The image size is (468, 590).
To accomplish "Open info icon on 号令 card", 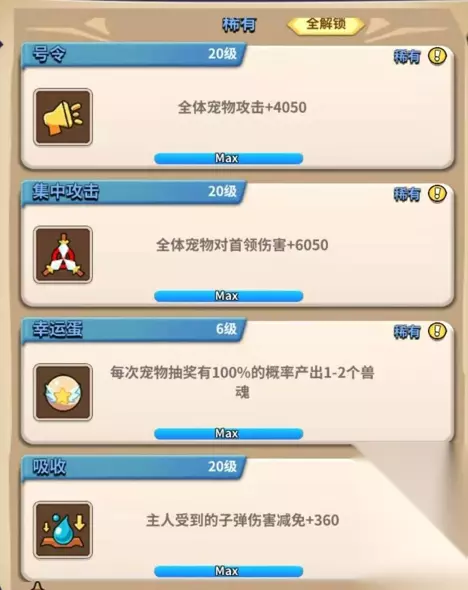I will click(437, 56).
